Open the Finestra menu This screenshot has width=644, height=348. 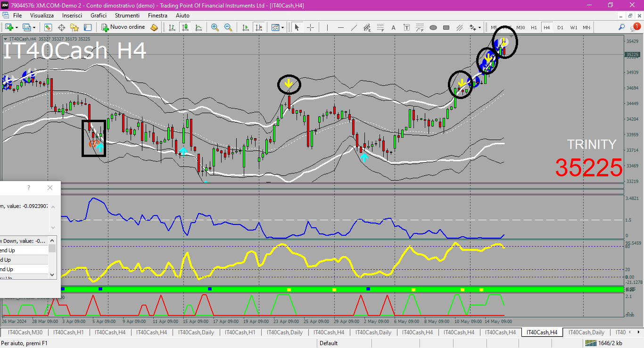(x=157, y=16)
